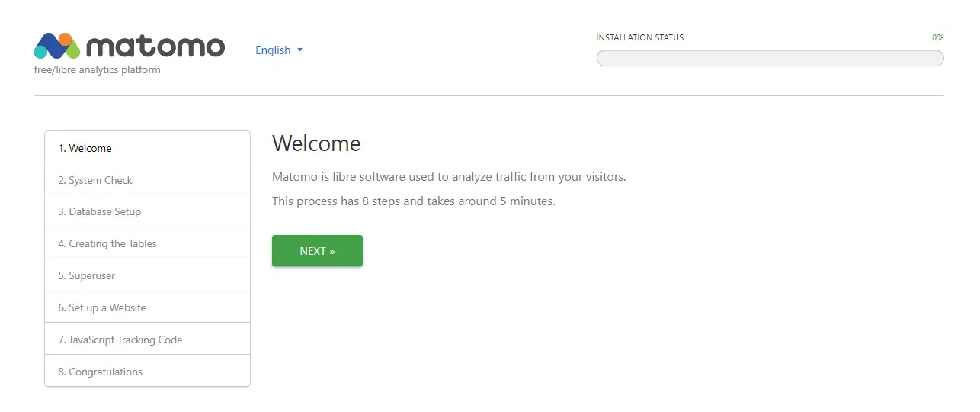Screen dimensions: 980x412
Task: Click the Welcome heading
Action: coord(316,143)
